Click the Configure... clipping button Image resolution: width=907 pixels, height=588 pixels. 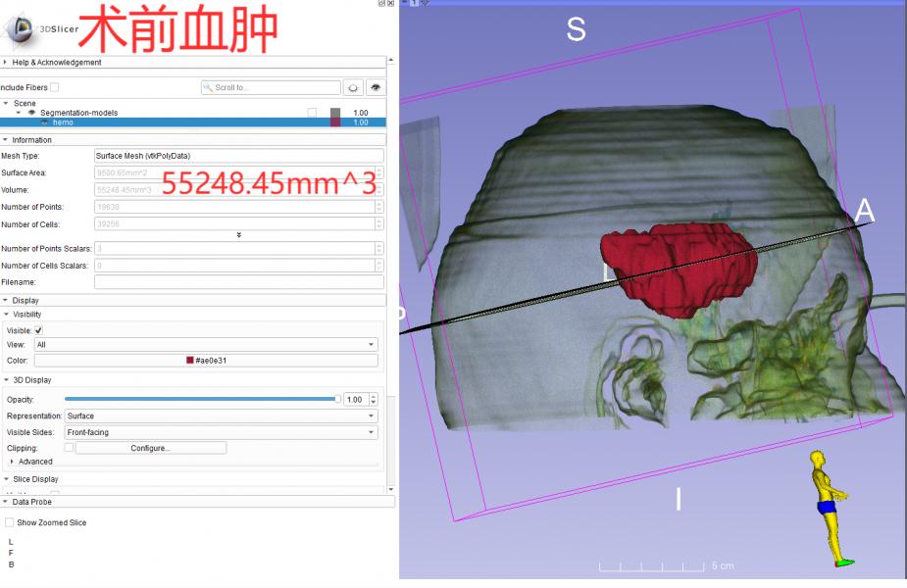coord(150,448)
